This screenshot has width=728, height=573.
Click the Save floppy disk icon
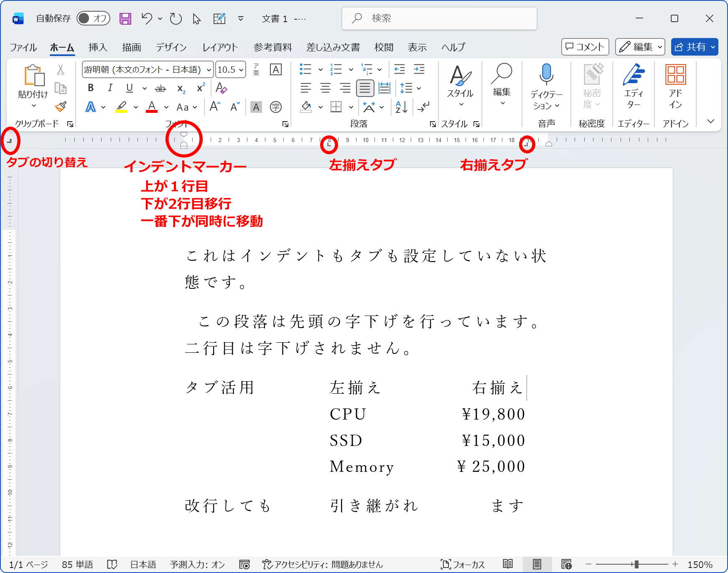point(125,18)
